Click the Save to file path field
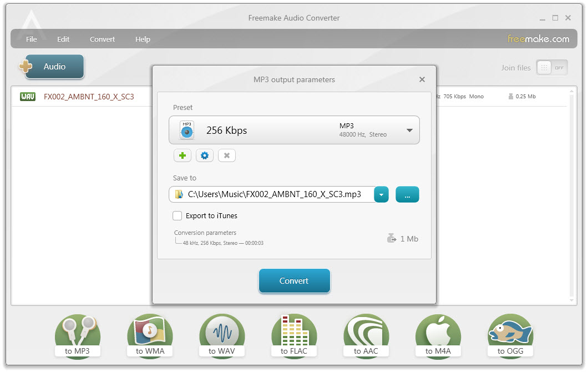Viewport: 588px width, 372px height. tap(272, 194)
